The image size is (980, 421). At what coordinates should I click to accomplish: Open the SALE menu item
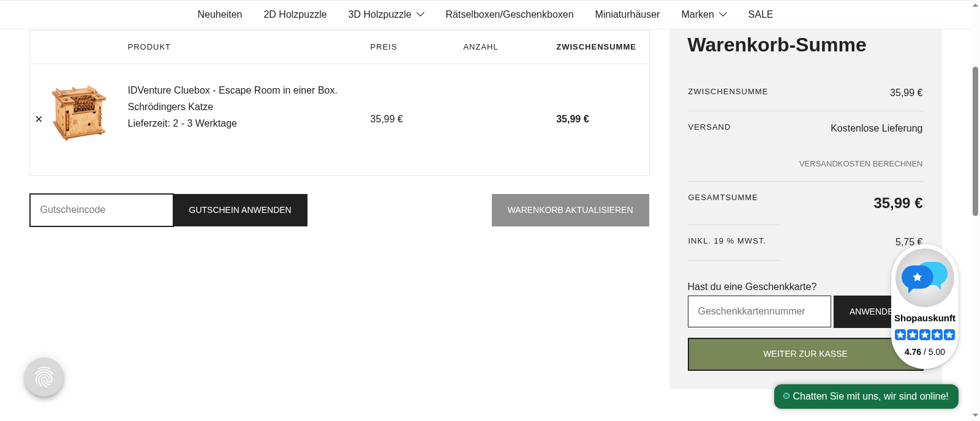[761, 14]
